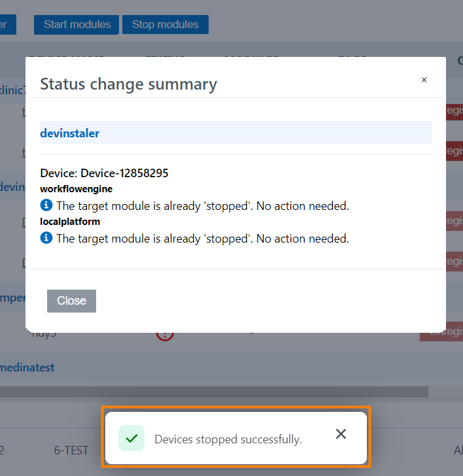Close the Status change summary dialog with X
Image resolution: width=463 pixels, height=476 pixels.
pyautogui.click(x=424, y=80)
